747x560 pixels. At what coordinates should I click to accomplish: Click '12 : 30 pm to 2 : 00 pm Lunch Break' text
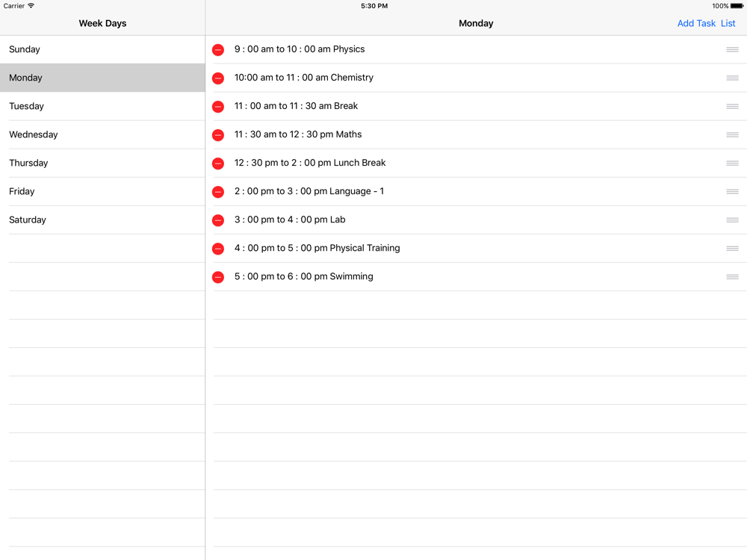pos(310,163)
